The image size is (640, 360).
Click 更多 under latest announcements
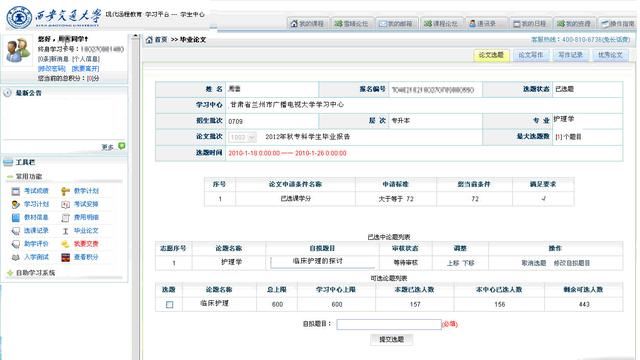click(x=107, y=147)
